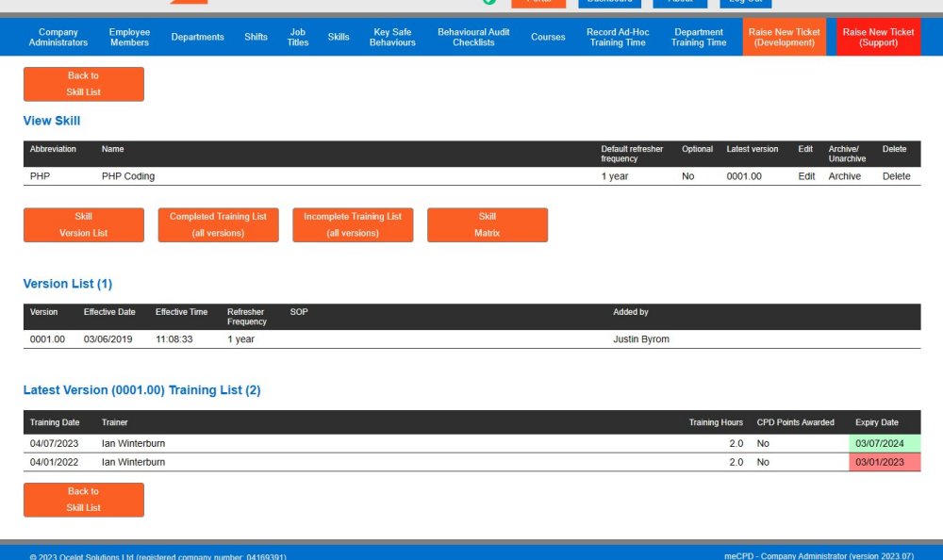Select Shifts in the navigation bar
This screenshot has height=560, width=943.
point(256,38)
